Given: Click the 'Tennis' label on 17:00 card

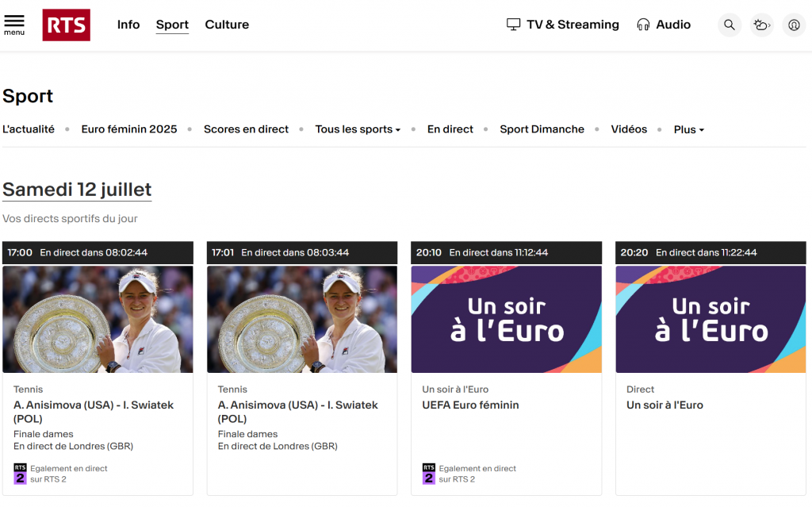Looking at the screenshot, I should pos(28,390).
